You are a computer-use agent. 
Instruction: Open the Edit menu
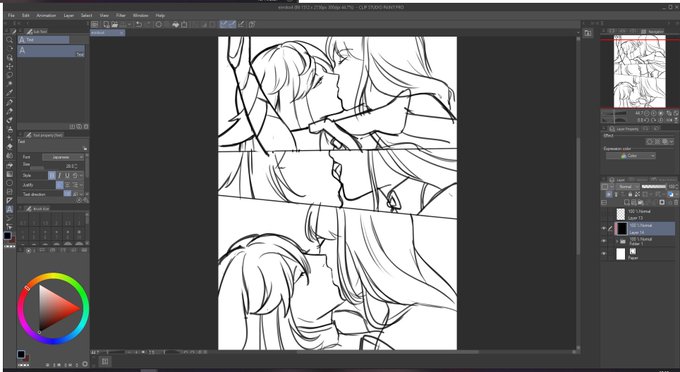click(26, 15)
